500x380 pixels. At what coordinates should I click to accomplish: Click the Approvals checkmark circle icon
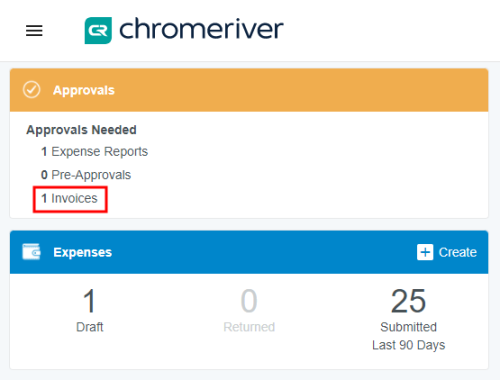point(32,90)
